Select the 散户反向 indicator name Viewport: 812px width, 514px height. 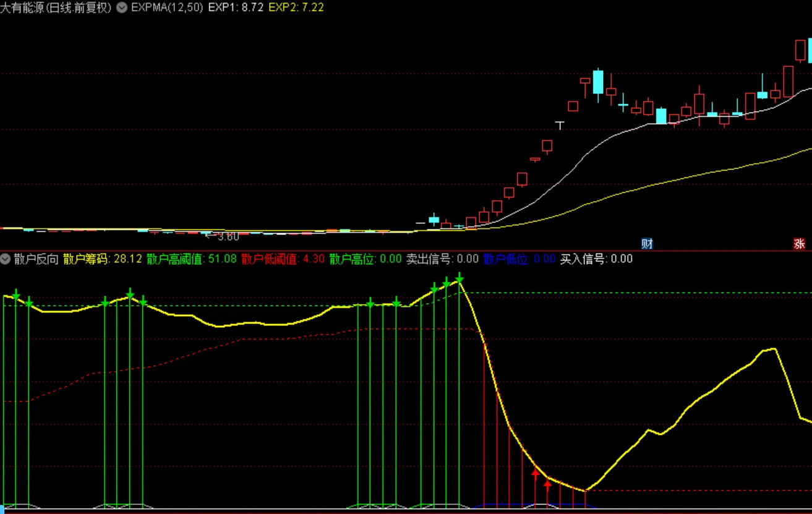(36, 259)
